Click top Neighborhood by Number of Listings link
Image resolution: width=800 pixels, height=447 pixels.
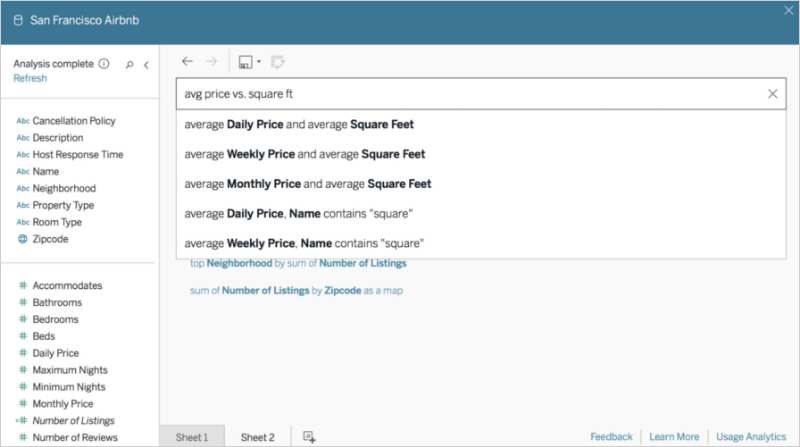298,263
